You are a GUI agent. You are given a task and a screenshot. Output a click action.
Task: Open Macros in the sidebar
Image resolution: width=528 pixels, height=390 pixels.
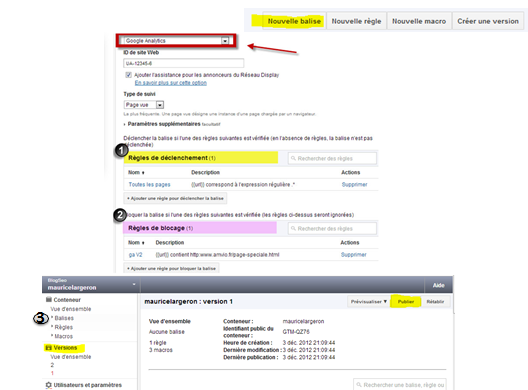click(63, 336)
